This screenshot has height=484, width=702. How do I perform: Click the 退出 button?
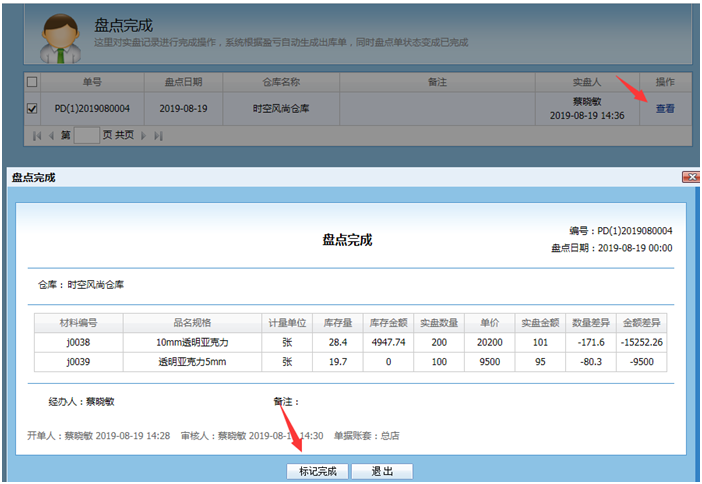click(381, 471)
